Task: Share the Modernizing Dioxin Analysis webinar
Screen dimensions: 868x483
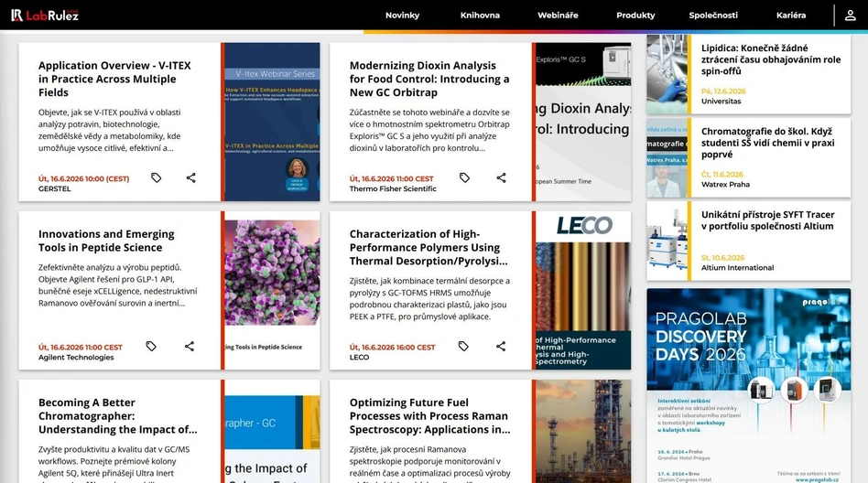Action: [x=501, y=177]
